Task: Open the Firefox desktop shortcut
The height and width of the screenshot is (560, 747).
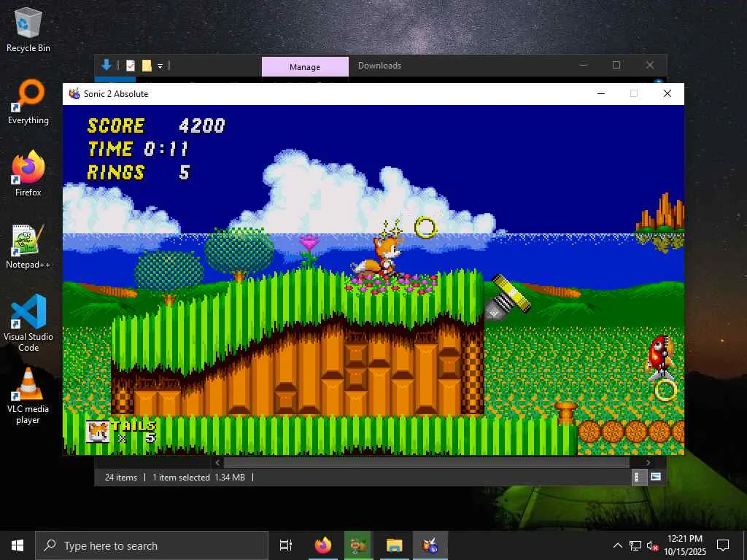Action: (28, 174)
